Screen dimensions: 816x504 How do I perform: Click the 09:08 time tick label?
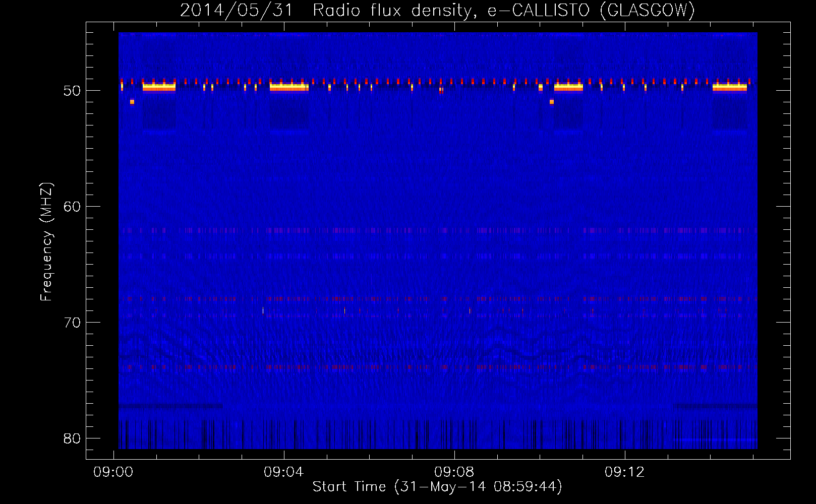point(454,472)
